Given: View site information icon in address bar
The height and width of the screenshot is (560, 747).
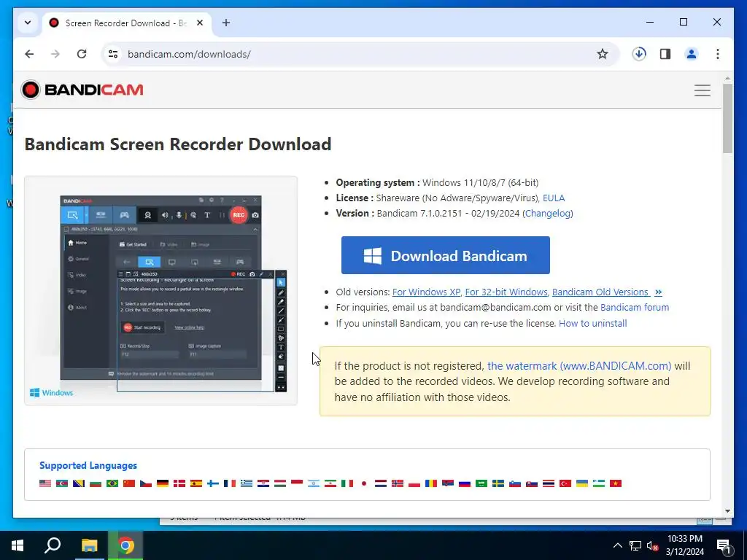Looking at the screenshot, I should coord(113,54).
